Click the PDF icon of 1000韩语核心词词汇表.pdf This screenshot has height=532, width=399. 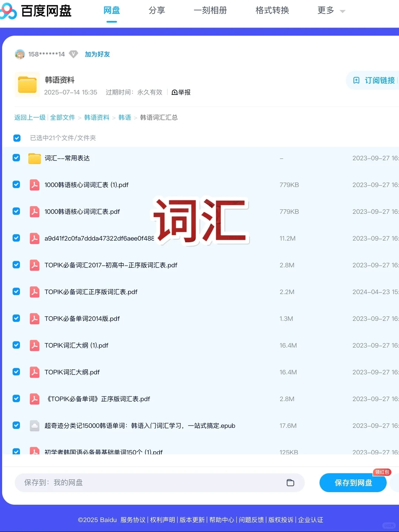pyautogui.click(x=34, y=211)
